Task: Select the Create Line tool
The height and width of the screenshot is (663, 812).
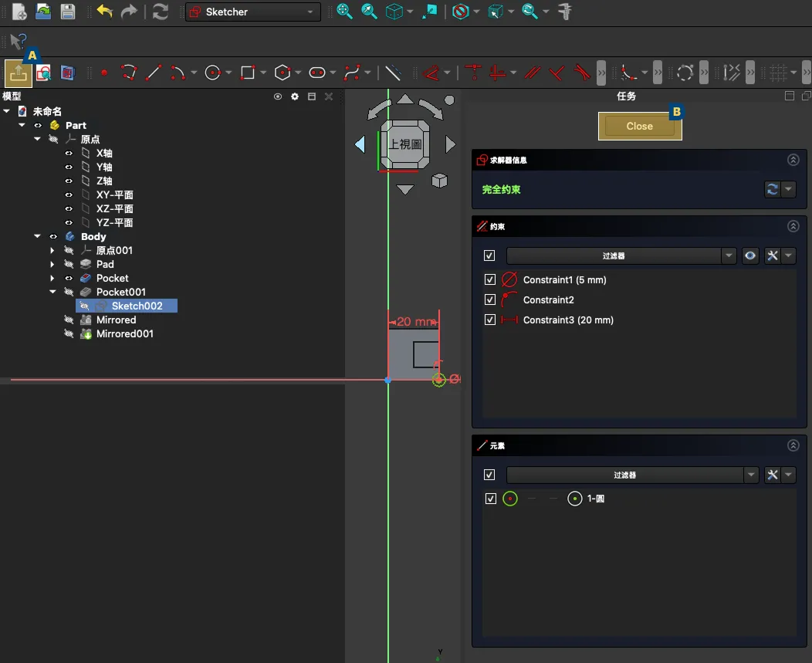Action: 154,73
